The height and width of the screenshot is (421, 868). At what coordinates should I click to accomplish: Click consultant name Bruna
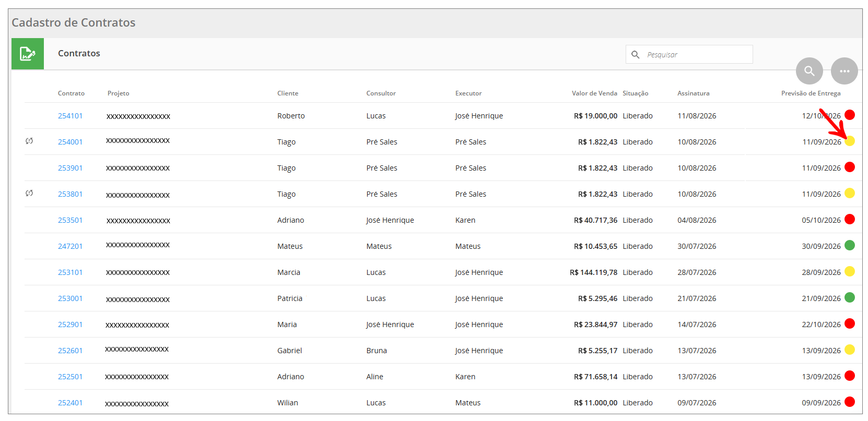pos(377,351)
